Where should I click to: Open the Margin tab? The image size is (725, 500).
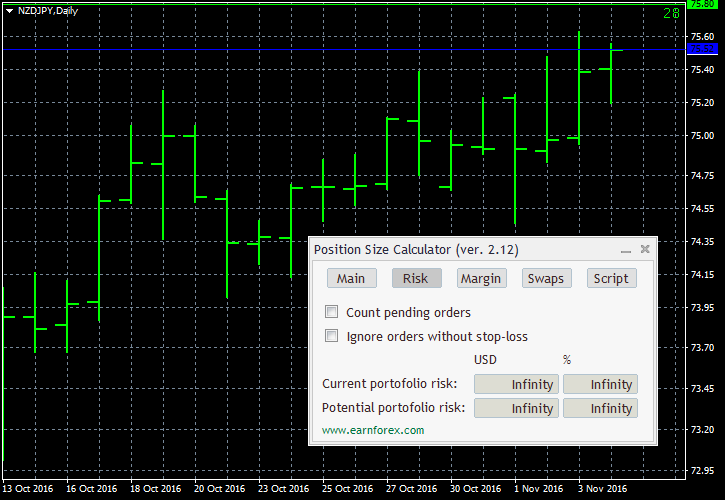pos(481,278)
